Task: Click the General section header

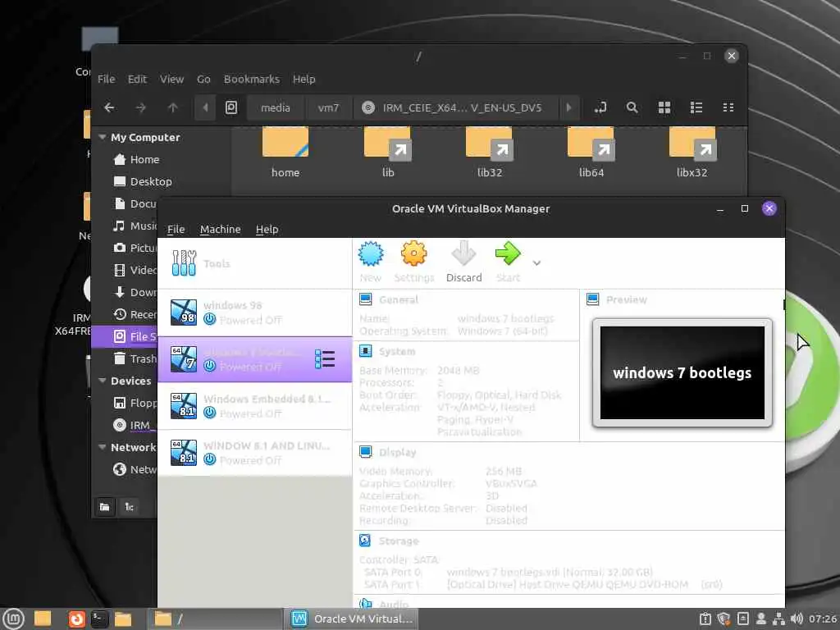Action: (398, 299)
